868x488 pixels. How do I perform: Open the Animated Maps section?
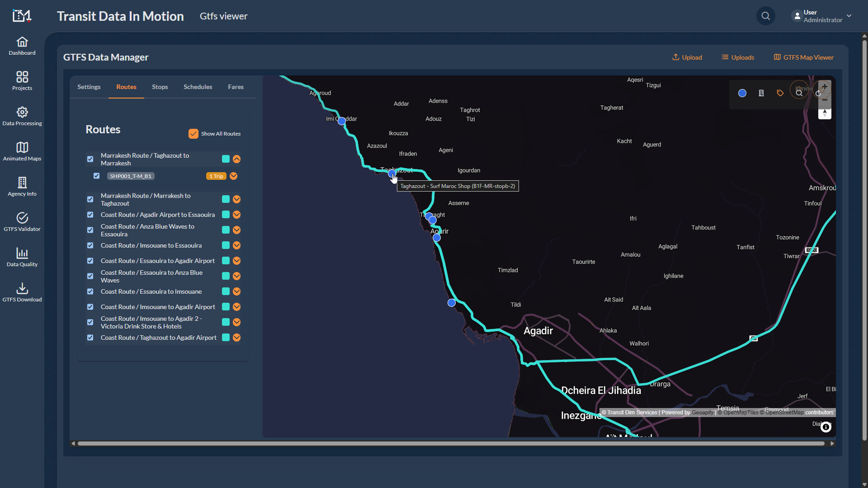[x=22, y=151]
